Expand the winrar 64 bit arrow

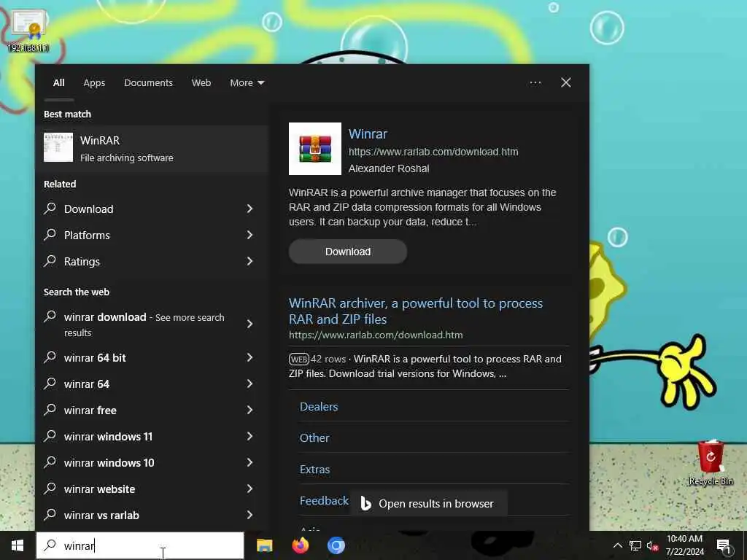tap(249, 357)
